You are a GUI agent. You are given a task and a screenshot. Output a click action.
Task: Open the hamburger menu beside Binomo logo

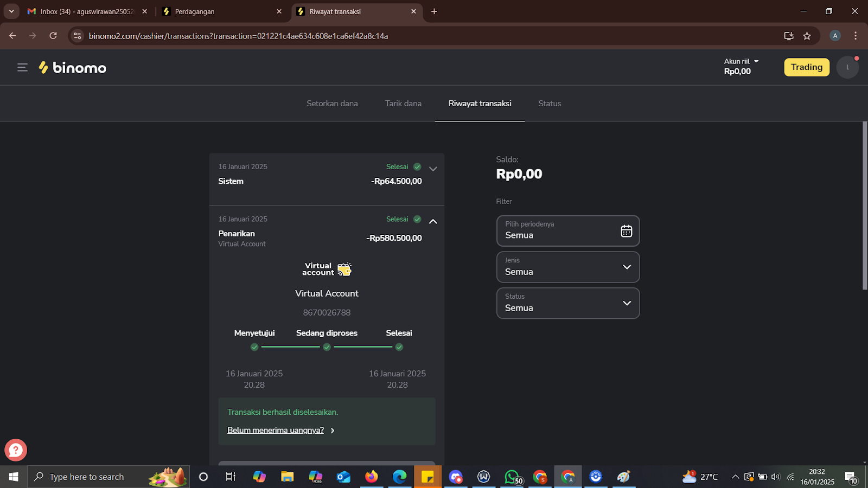click(22, 67)
